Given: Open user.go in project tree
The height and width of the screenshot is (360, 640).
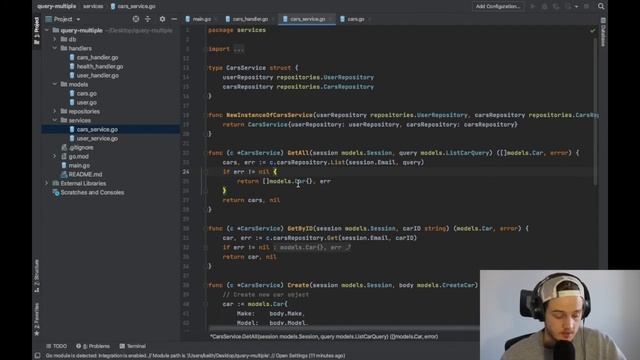Looking at the screenshot, I should [87, 102].
